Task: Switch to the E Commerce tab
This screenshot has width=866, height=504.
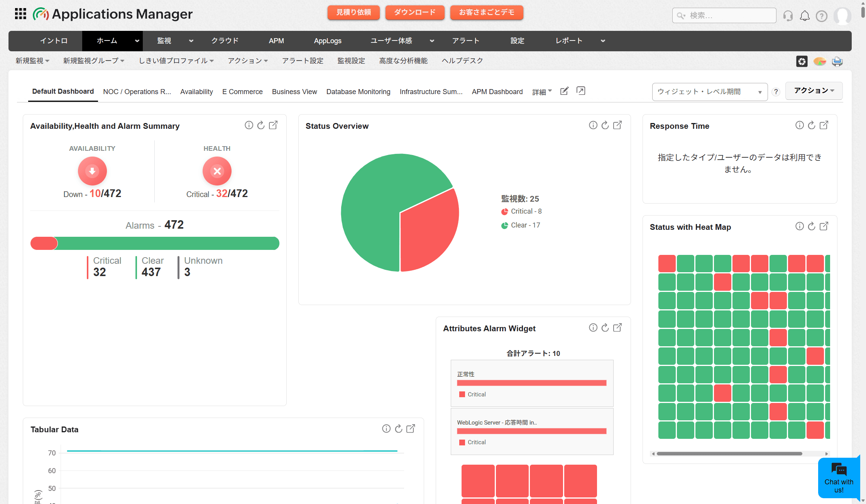Action: [242, 92]
